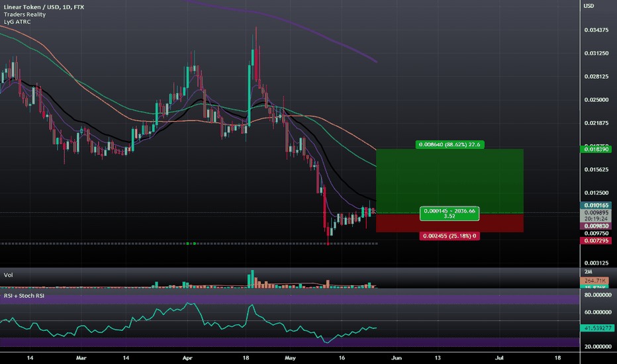This screenshot has height=364, width=617.
Task: Click the May date label on the time axis
Action: coord(290,357)
